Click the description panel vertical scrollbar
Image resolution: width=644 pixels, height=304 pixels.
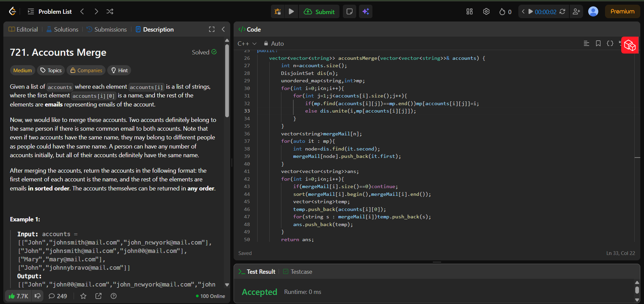point(227,81)
